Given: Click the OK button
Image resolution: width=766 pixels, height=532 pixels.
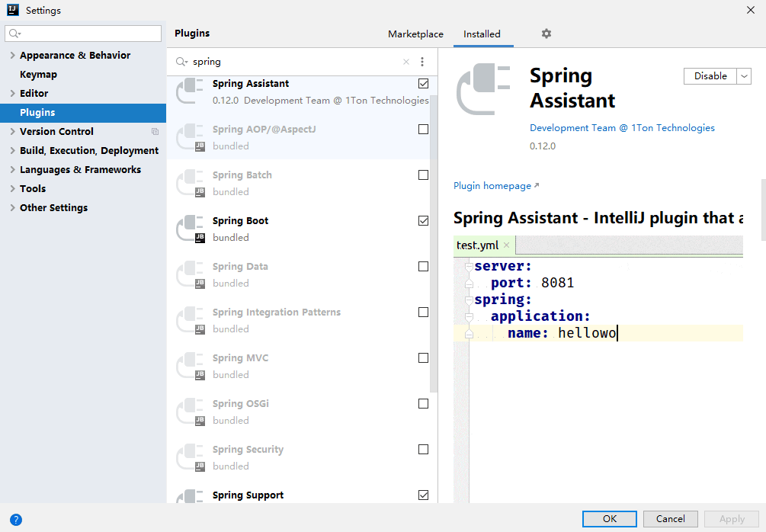Looking at the screenshot, I should (x=610, y=519).
